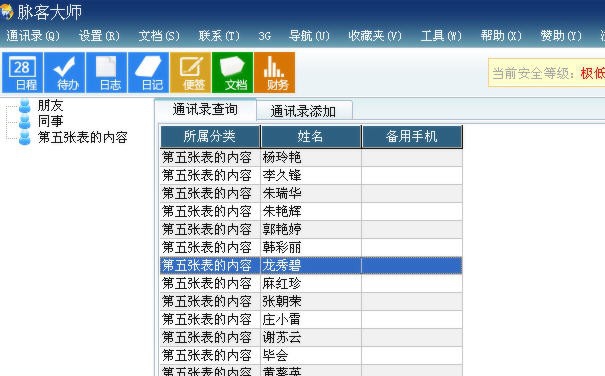Open the 通讯录(Q) menu
This screenshot has width=605, height=376.
pyautogui.click(x=33, y=36)
